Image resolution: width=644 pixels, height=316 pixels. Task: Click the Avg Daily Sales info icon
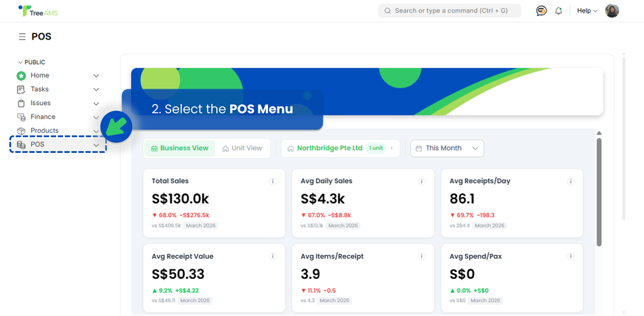[422, 181]
